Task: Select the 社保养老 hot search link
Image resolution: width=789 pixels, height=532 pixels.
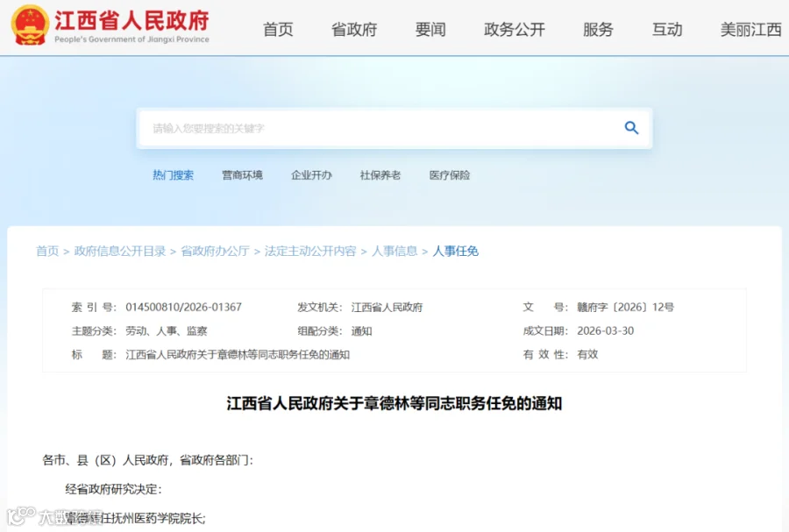Action: coord(380,175)
